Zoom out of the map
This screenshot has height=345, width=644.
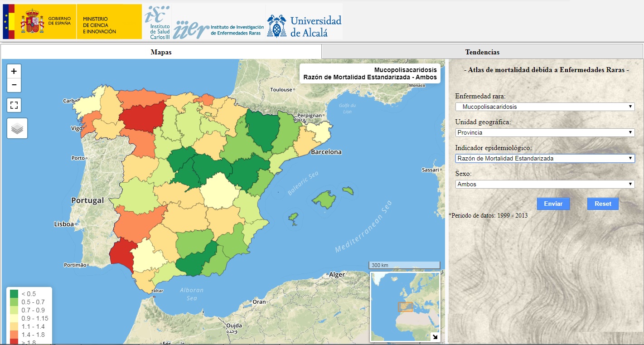(14, 85)
